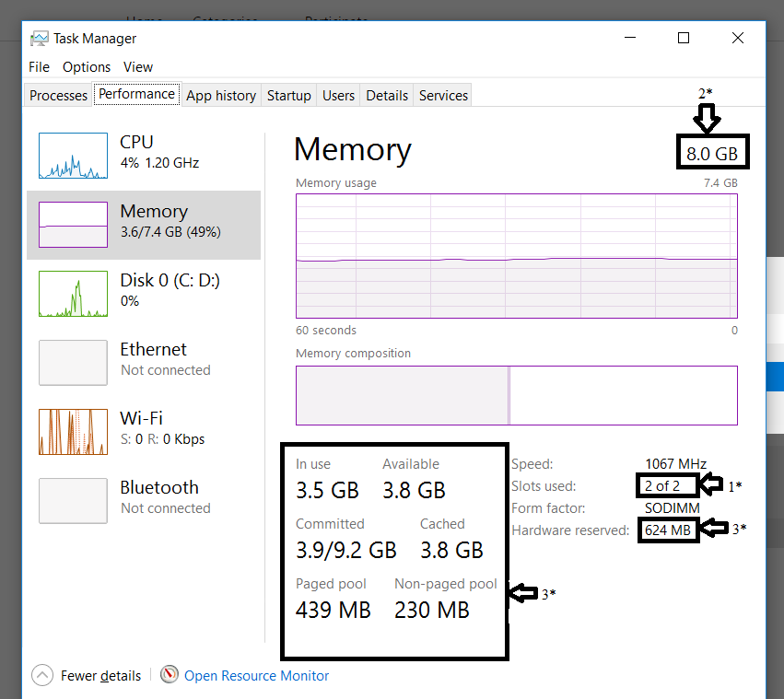Open the Disk 0 (C: D:) performance view
784x699 pixels.
pyautogui.click(x=170, y=289)
